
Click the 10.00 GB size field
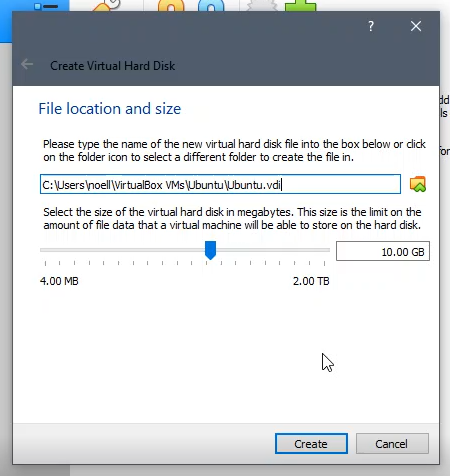(383, 251)
